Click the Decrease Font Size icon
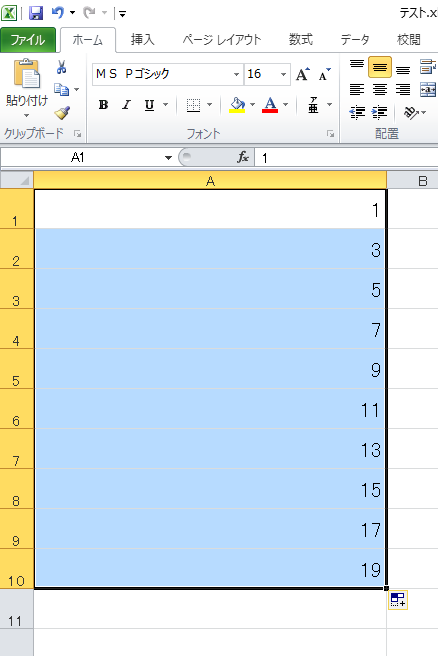438x656 pixels. tap(324, 74)
